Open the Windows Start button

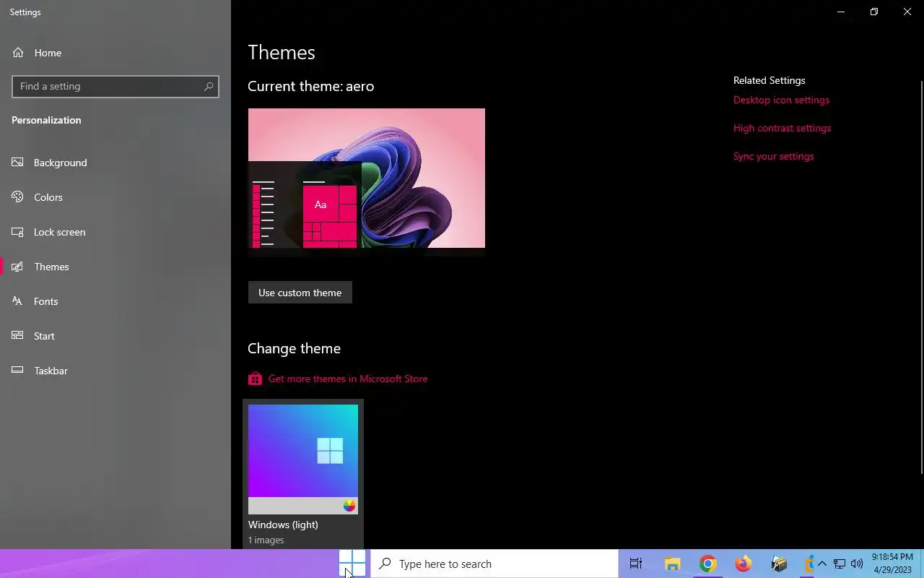(352, 564)
